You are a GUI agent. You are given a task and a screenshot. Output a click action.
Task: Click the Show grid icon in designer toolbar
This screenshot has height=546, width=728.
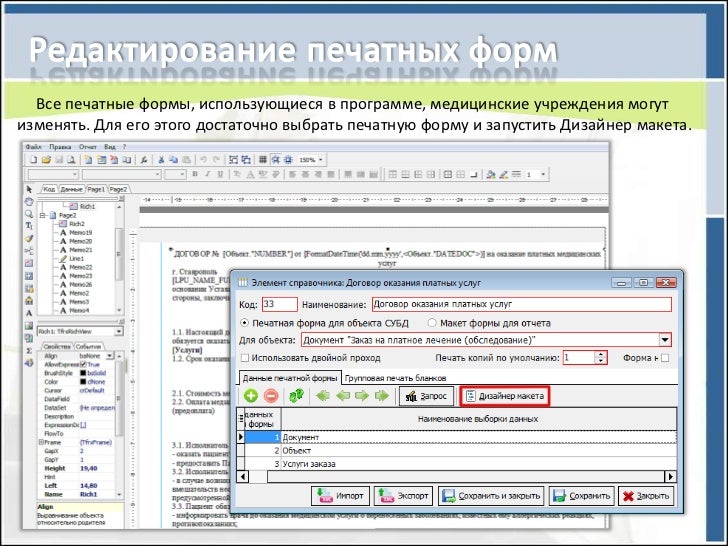click(x=263, y=160)
